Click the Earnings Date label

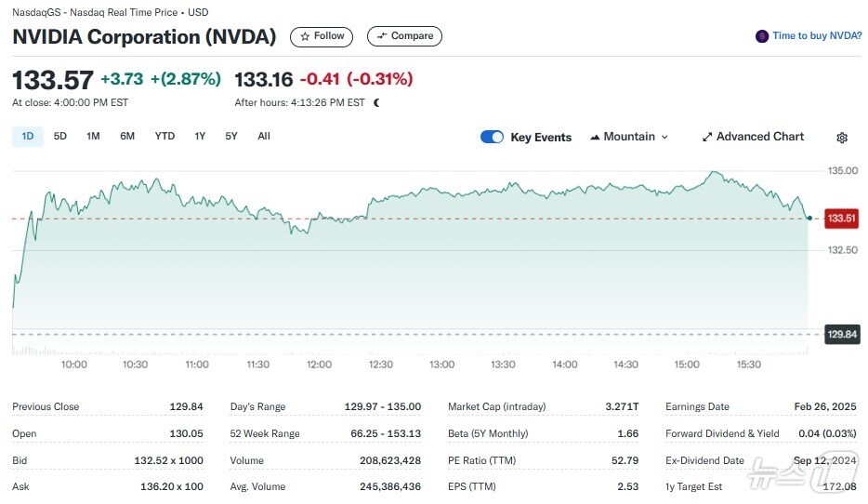[697, 406]
